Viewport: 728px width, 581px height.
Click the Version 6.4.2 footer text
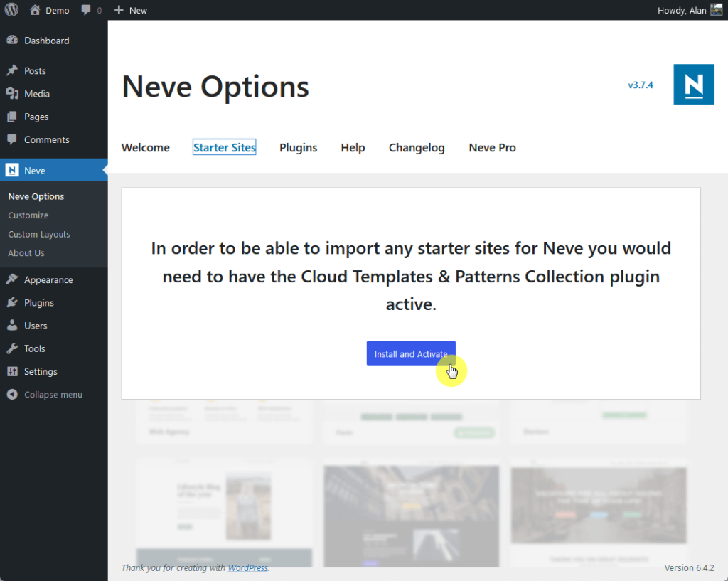[x=689, y=567]
